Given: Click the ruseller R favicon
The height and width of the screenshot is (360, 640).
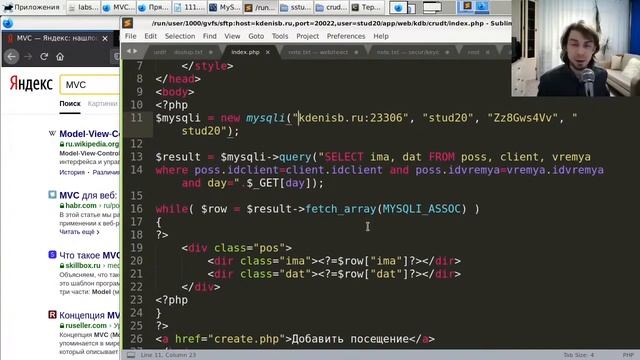Looking at the screenshot, I should pos(52,315).
